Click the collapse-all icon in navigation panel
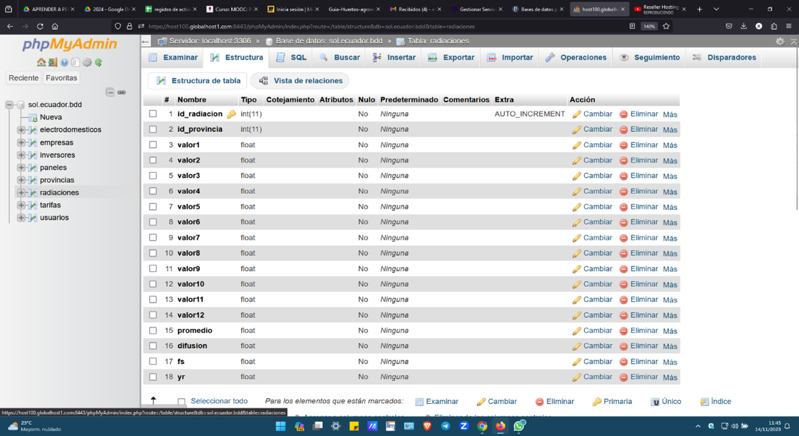Screen dimensions: 799x436 (110, 92)
